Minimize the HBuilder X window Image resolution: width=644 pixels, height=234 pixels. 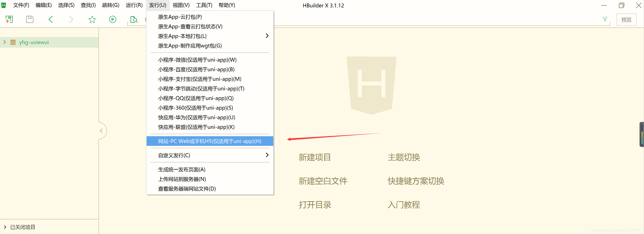click(604, 5)
